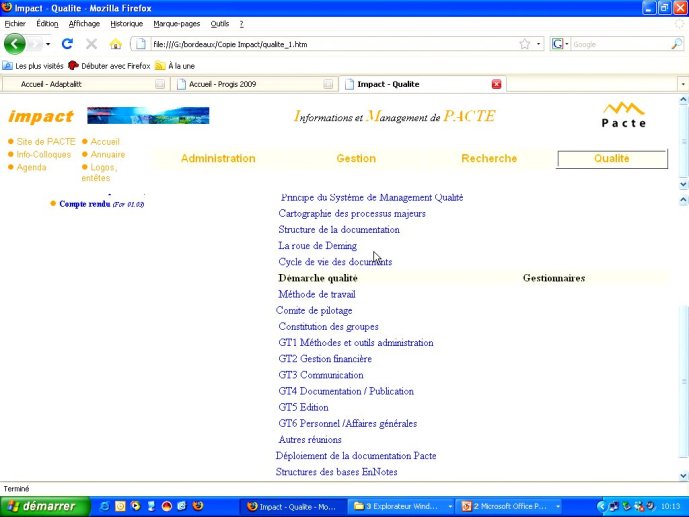The width and height of the screenshot is (689, 517).
Task: Open Structure de la documentation link
Action: click(339, 230)
